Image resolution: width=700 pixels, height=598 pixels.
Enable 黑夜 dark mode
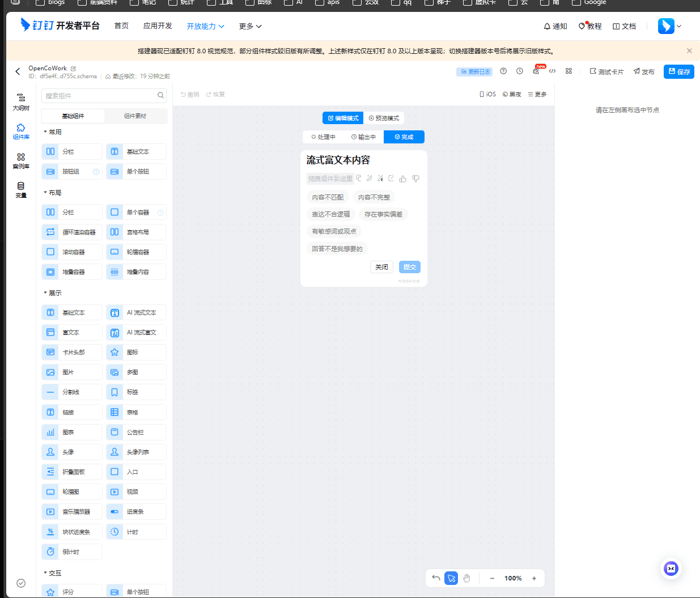pyautogui.click(x=511, y=94)
